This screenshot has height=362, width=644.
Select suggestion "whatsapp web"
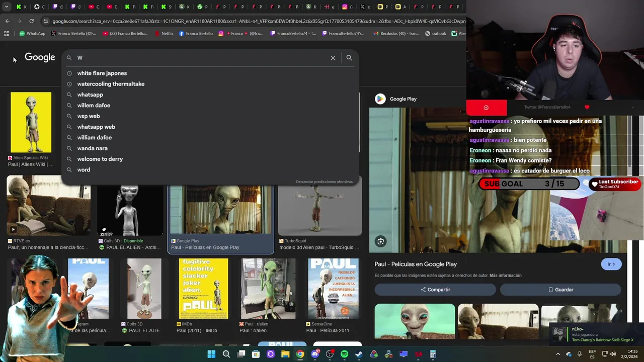(x=210, y=127)
